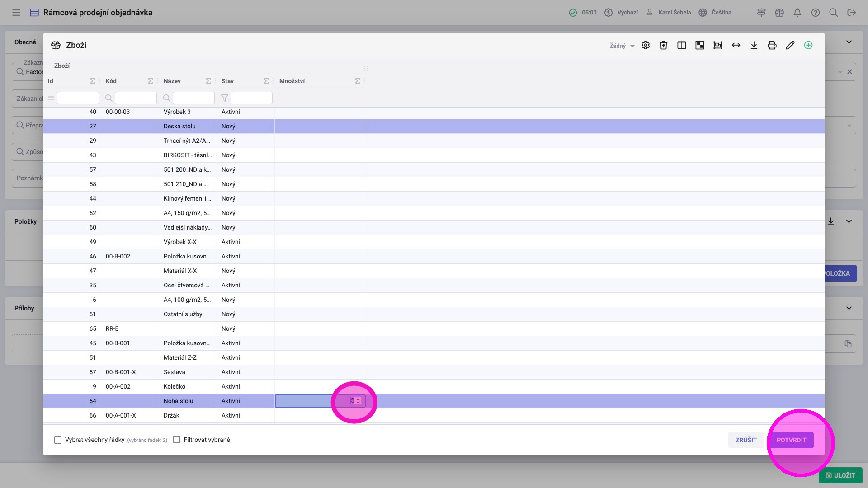Enable the 'Filtrovat vybrané' checkbox
868x488 pixels.
click(x=177, y=440)
